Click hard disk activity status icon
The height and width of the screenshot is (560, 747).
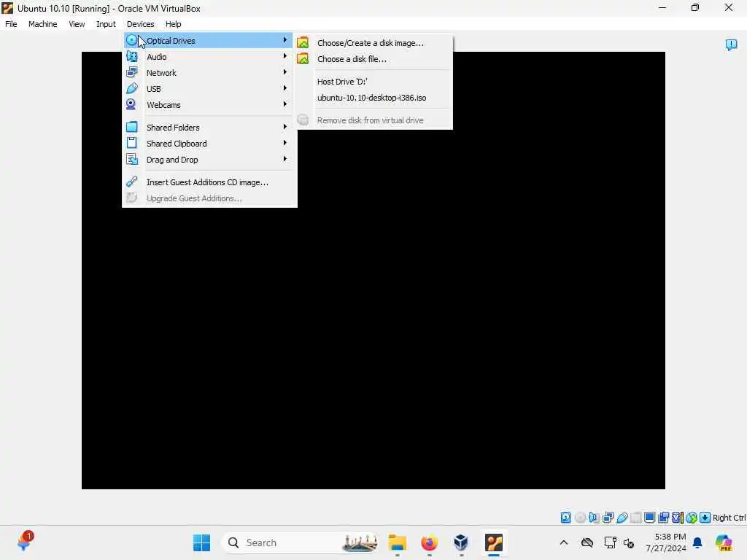(x=565, y=517)
